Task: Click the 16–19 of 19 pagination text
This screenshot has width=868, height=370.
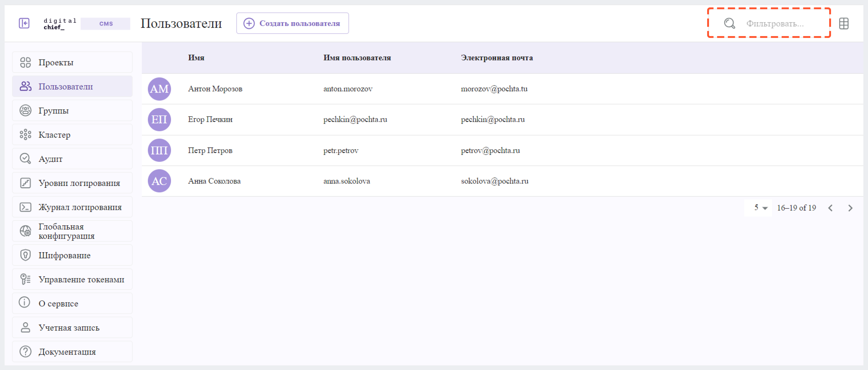Action: pos(797,208)
